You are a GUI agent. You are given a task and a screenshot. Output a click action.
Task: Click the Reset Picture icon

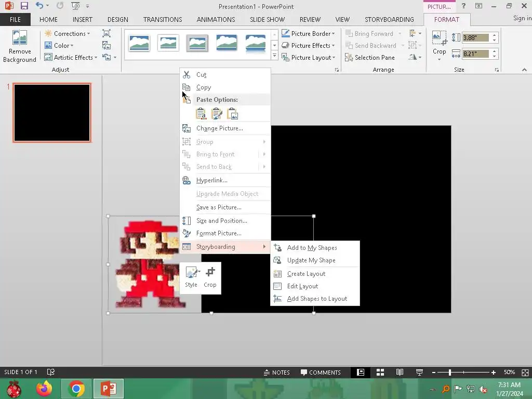coord(107,57)
